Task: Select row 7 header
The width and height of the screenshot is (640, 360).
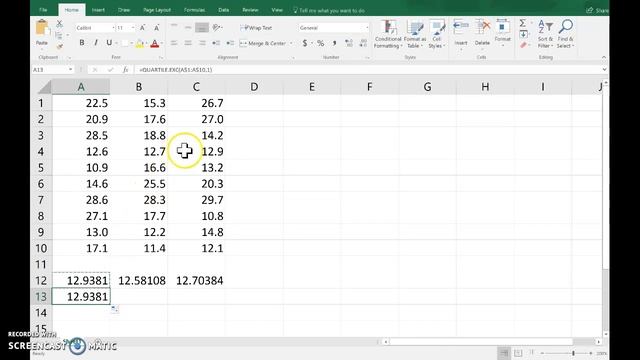Action: [41, 200]
